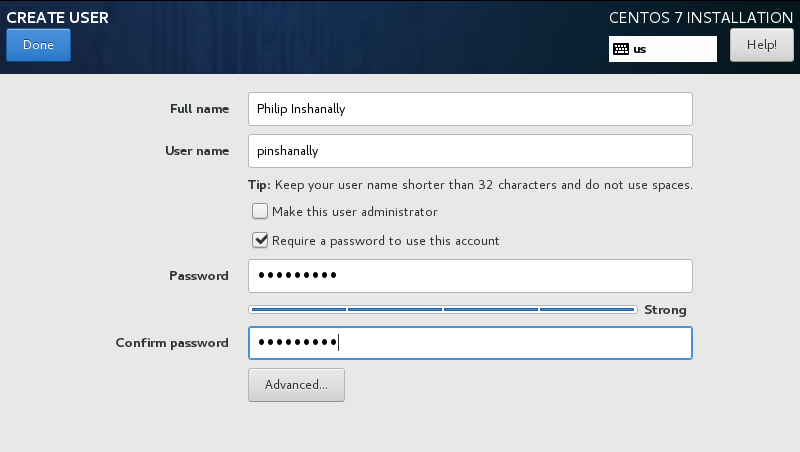This screenshot has height=452, width=800.
Task: Click the Confirm password label
Action: coord(172,343)
